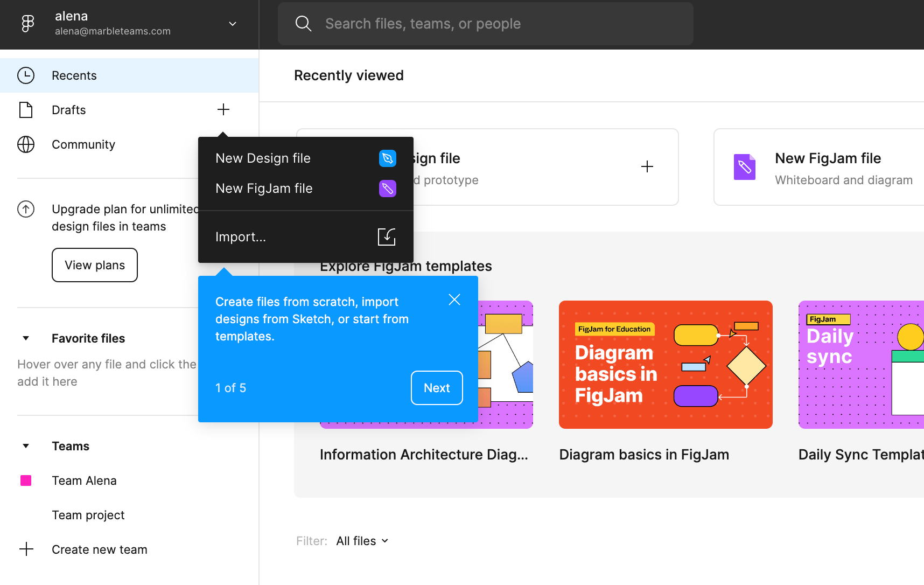Select Import from the open menu
The height and width of the screenshot is (585, 924).
coord(241,236)
